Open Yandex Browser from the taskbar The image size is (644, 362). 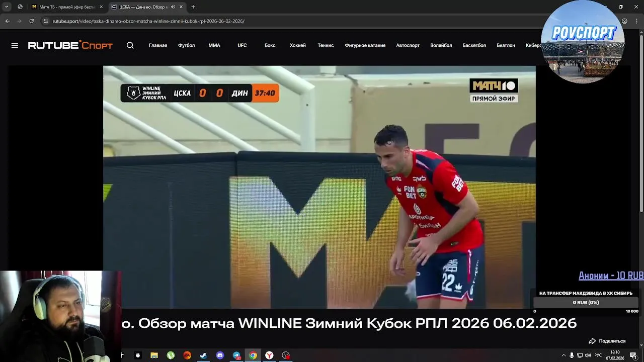click(x=269, y=355)
